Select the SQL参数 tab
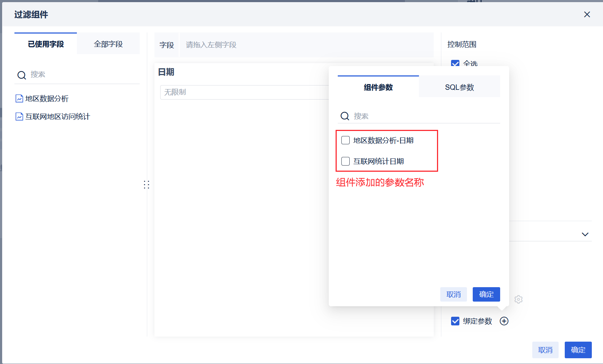This screenshot has height=364, width=603. (459, 87)
